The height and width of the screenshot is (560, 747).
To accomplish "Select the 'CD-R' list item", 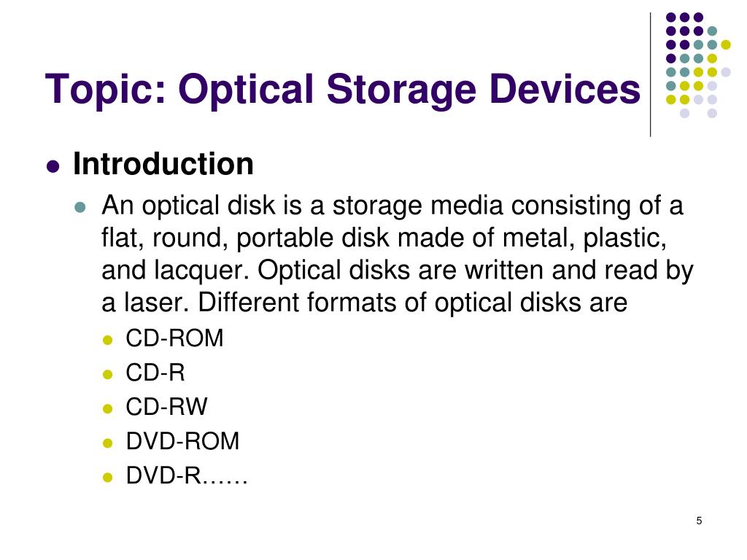I will coord(155,373).
